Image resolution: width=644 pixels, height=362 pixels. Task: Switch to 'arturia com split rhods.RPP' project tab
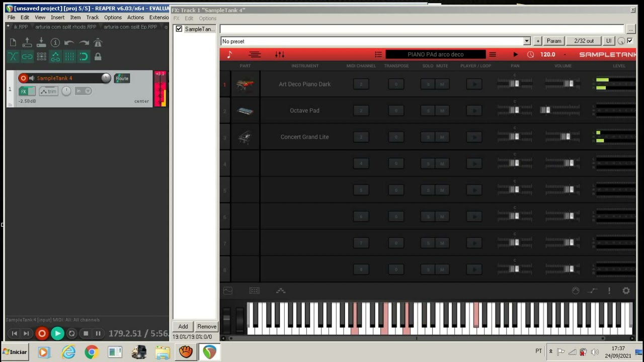65,27
